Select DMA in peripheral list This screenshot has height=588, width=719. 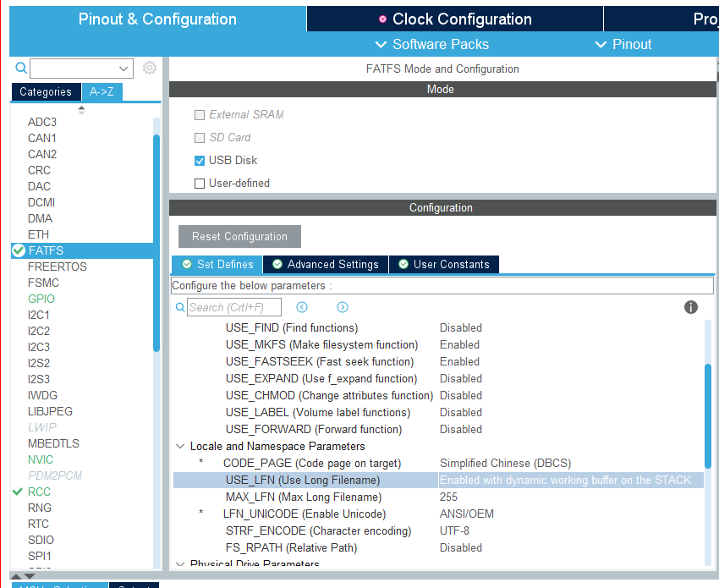(40, 219)
